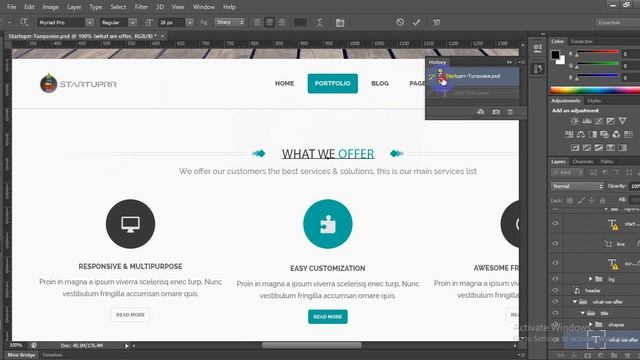Open the Essentials workspace dropdown
640x360 pixels.
[x=617, y=22]
